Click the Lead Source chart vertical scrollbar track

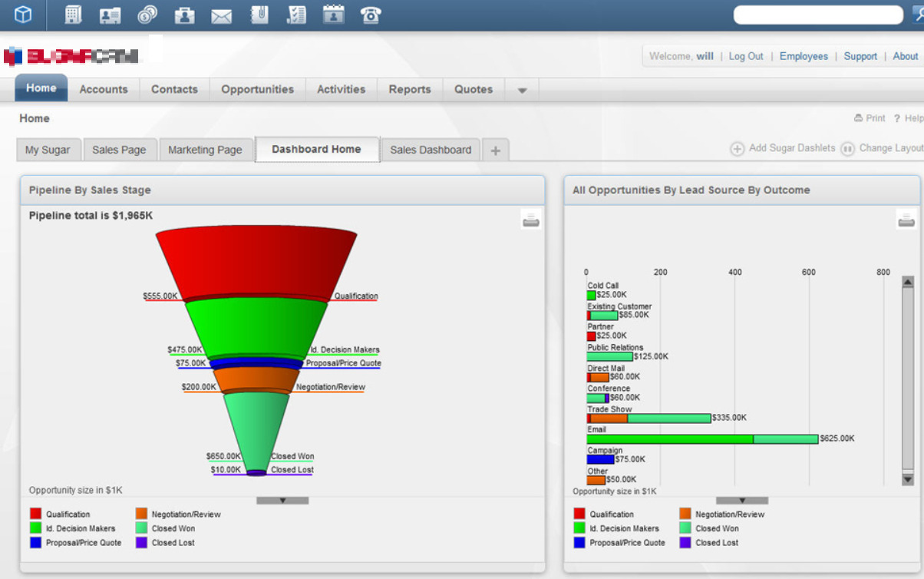(x=908, y=381)
